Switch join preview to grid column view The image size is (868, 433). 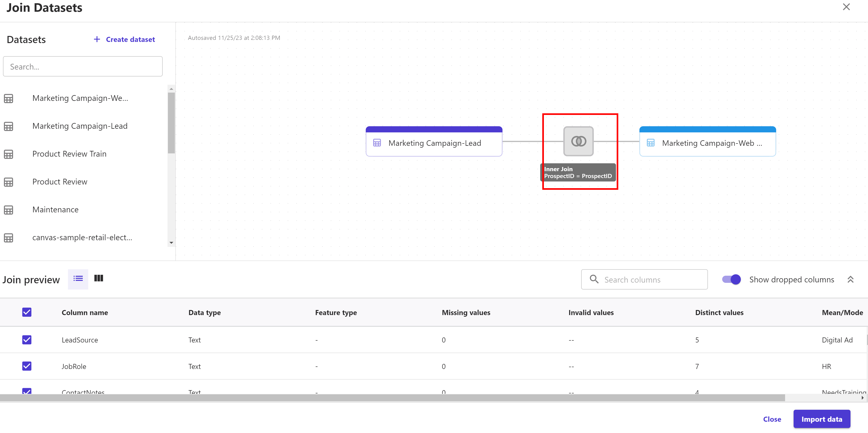98,278
